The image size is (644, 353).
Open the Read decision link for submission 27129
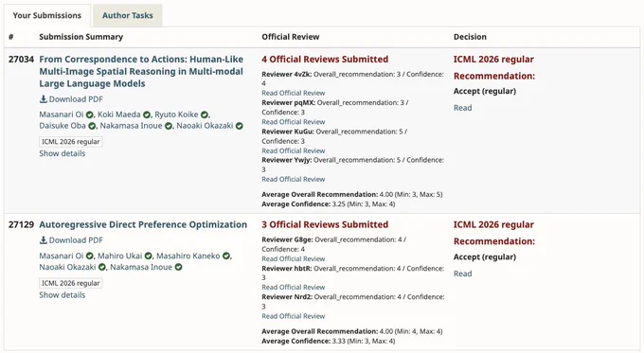[462, 274]
